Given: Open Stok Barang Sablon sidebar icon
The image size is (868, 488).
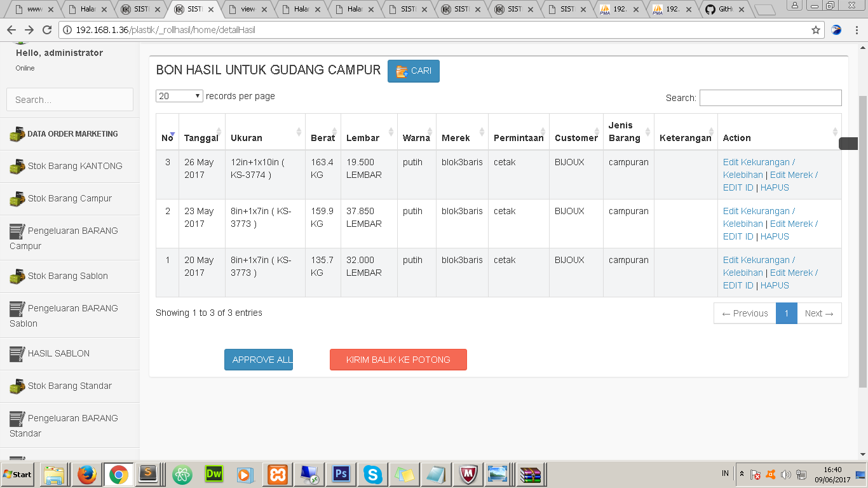Looking at the screenshot, I should click(17, 276).
